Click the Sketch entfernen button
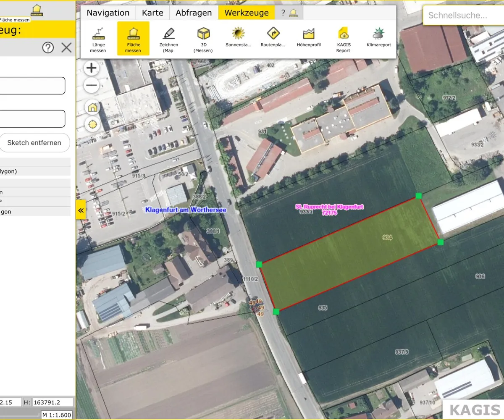504x420 pixels. click(x=34, y=143)
